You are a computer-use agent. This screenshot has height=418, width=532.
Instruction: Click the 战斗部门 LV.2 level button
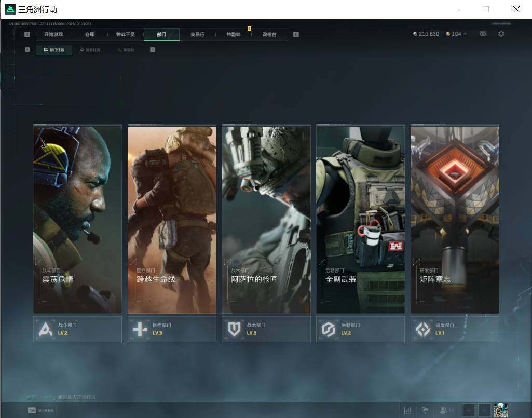(77, 329)
